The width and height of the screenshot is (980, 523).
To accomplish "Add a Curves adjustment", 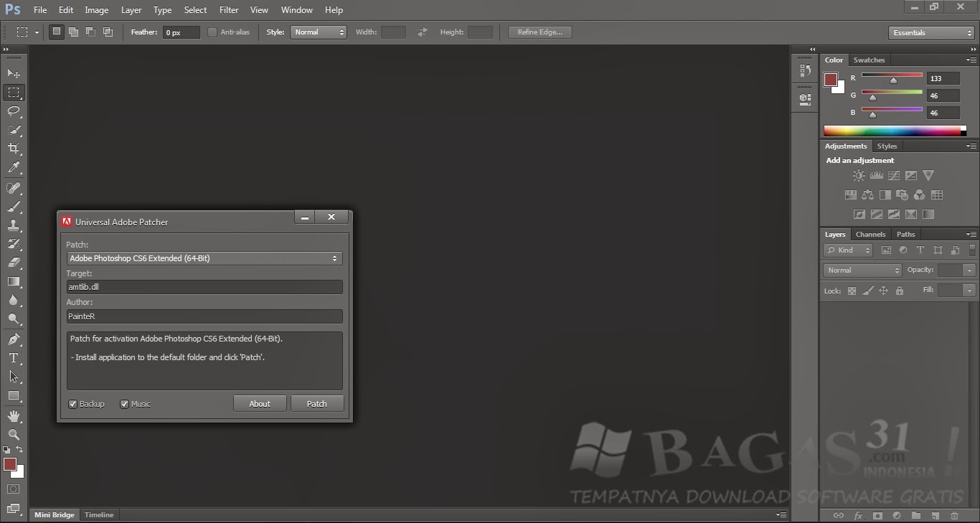I will (894, 175).
